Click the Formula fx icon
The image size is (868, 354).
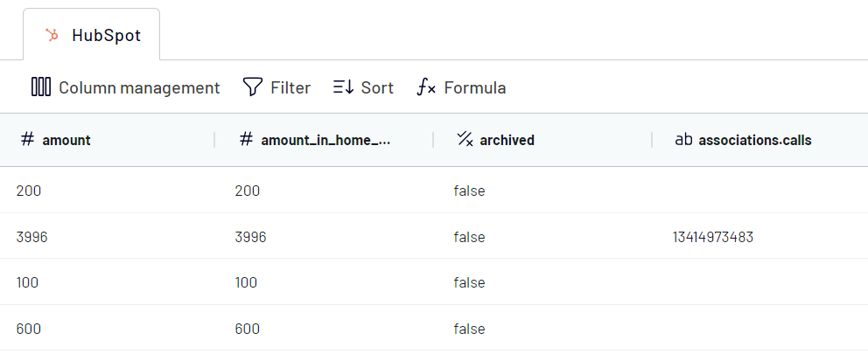point(426,87)
